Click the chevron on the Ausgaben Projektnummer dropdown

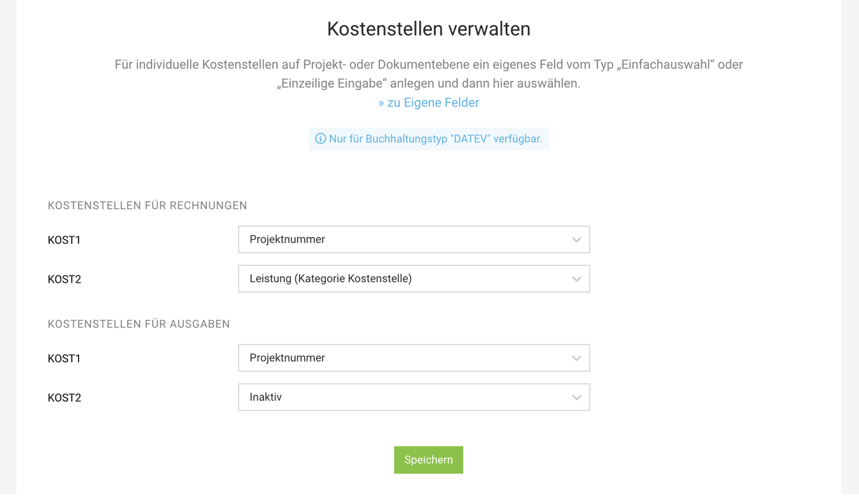576,357
